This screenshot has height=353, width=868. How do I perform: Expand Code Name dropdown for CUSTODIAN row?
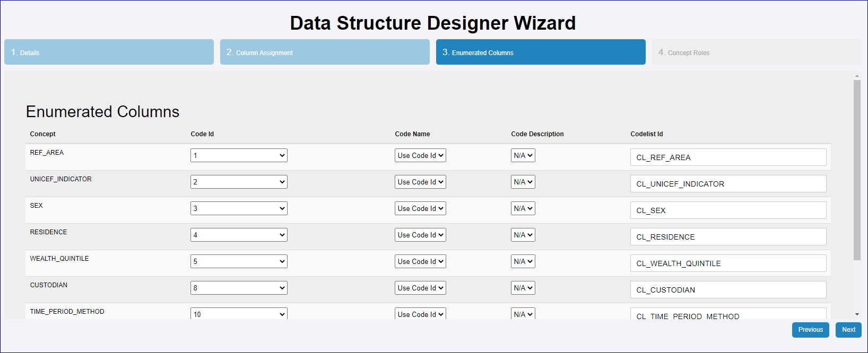[420, 288]
